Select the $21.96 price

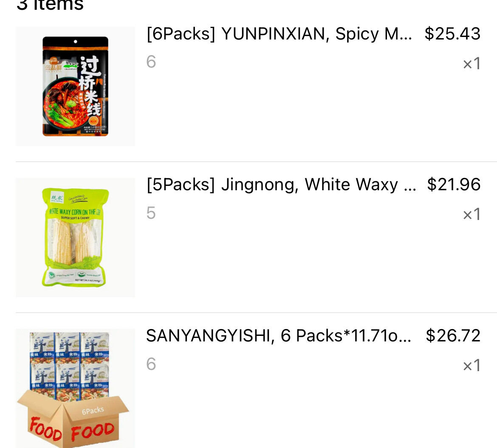(454, 185)
